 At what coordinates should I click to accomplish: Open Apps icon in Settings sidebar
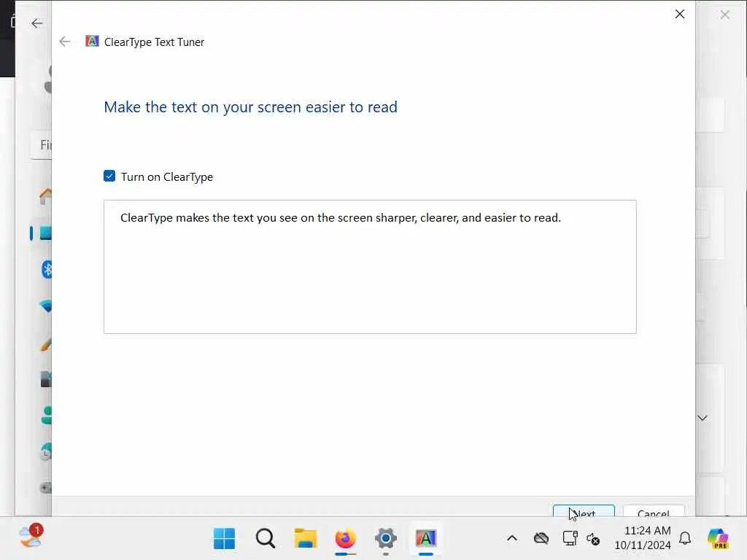coord(46,379)
